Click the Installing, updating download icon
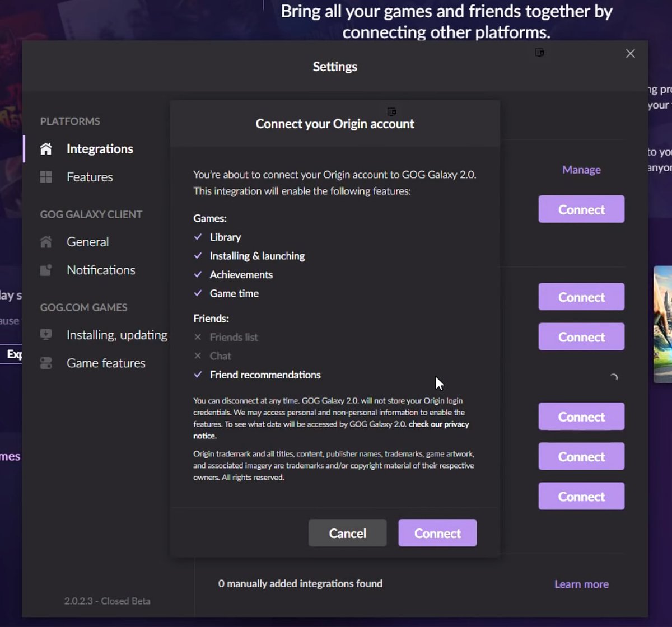The width and height of the screenshot is (672, 627). tap(46, 335)
